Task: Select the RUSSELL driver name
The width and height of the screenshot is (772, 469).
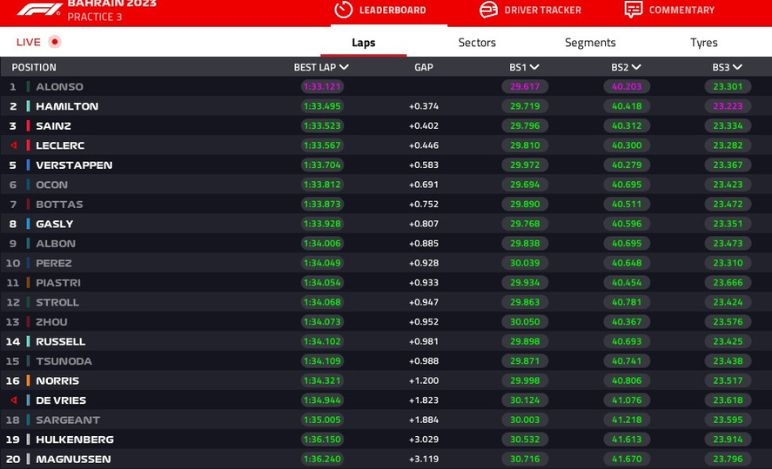Action: tap(61, 342)
